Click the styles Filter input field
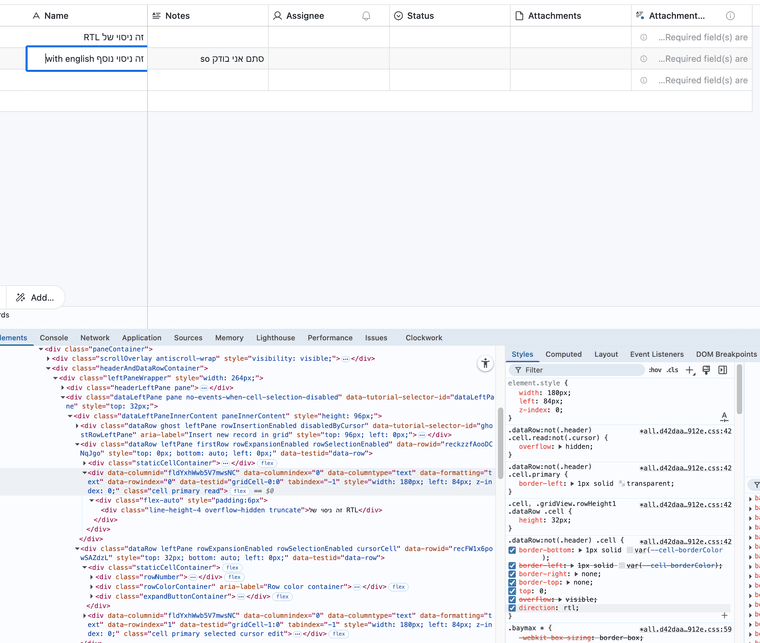760x643 pixels. click(x=580, y=370)
